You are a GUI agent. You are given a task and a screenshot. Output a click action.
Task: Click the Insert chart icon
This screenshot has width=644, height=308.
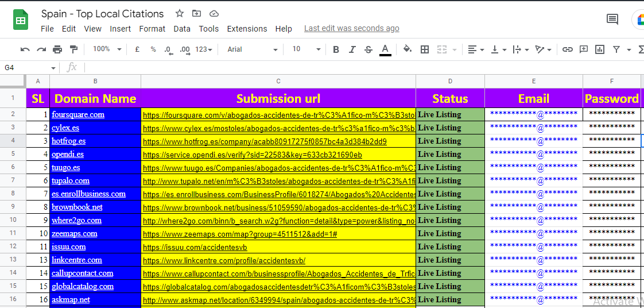click(x=600, y=49)
